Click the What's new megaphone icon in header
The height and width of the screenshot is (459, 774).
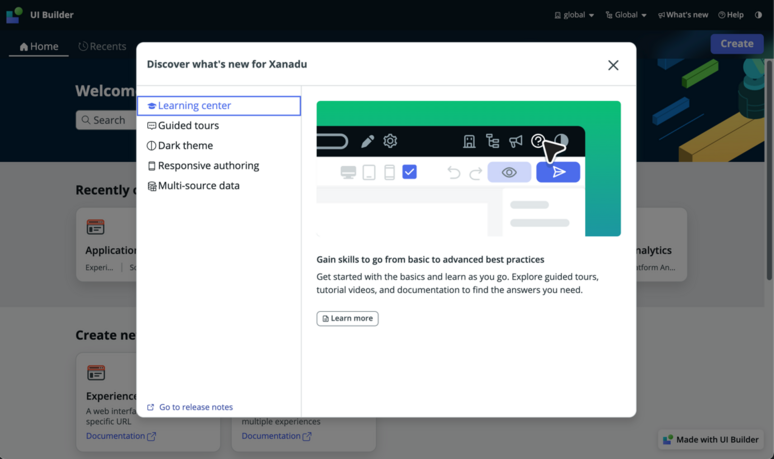click(661, 15)
